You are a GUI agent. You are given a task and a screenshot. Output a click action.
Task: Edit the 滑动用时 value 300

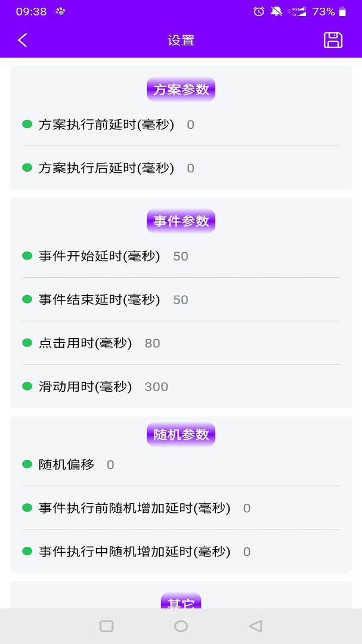click(156, 387)
